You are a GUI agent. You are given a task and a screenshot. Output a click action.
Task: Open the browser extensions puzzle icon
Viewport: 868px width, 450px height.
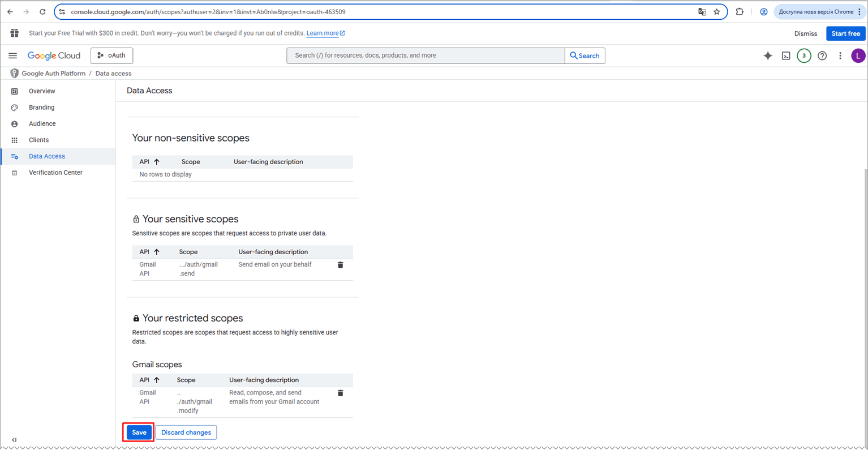pos(740,12)
